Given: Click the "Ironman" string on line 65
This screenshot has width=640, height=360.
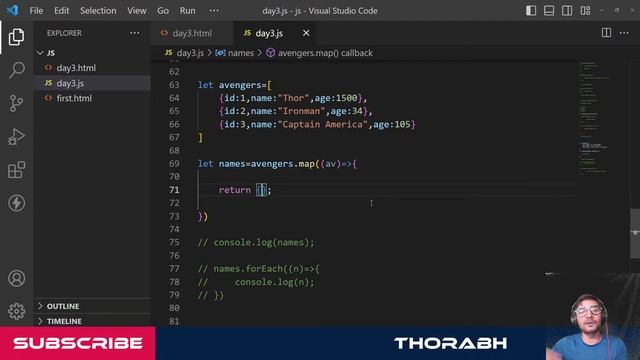Looking at the screenshot, I should pyautogui.click(x=301, y=111).
